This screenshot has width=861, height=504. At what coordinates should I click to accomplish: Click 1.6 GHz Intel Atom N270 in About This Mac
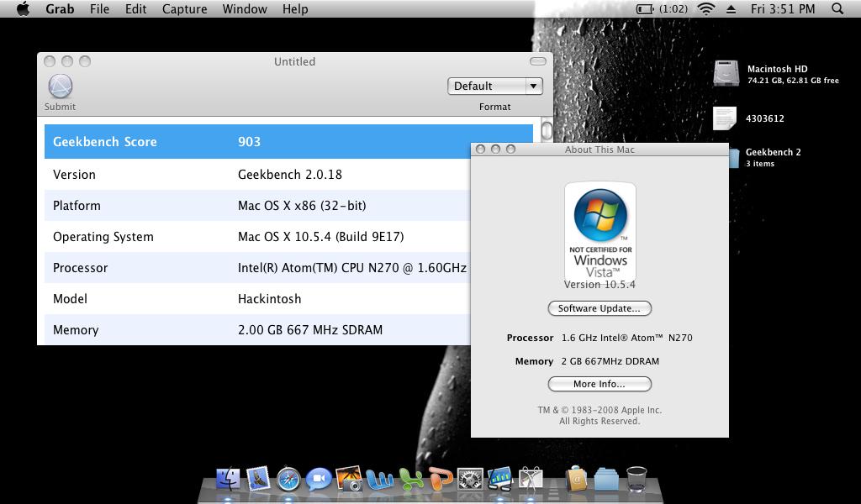click(626, 338)
